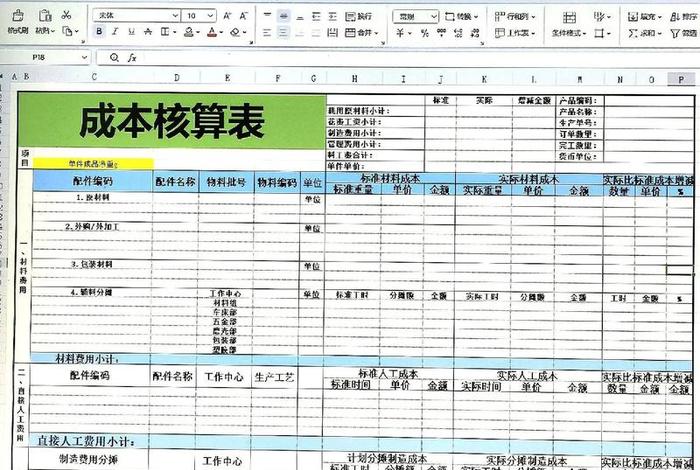
Task: Click the 材料费用小计 subtotal row label
Action: click(x=87, y=358)
